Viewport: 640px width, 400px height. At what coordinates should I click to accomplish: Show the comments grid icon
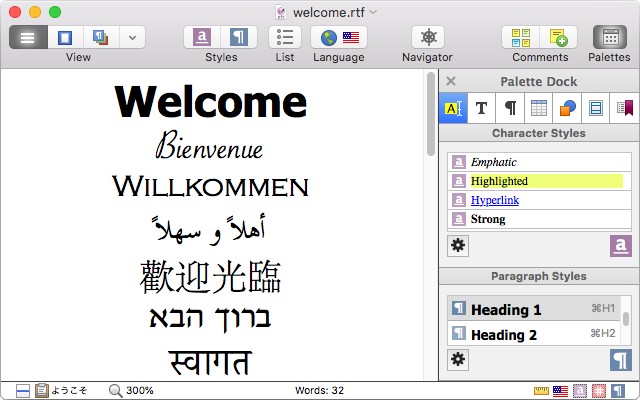pyautogui.click(x=521, y=37)
